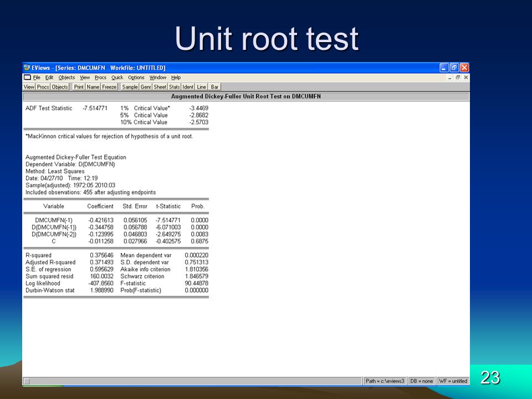Image resolution: width=532 pixels, height=399 pixels.
Task: Click the DB = none status field
Action: [422, 381]
